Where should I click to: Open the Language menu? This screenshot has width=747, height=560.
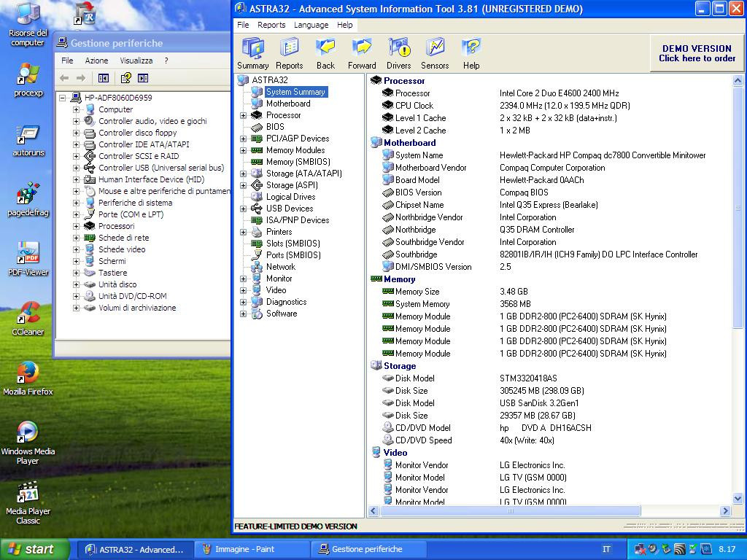tap(311, 25)
